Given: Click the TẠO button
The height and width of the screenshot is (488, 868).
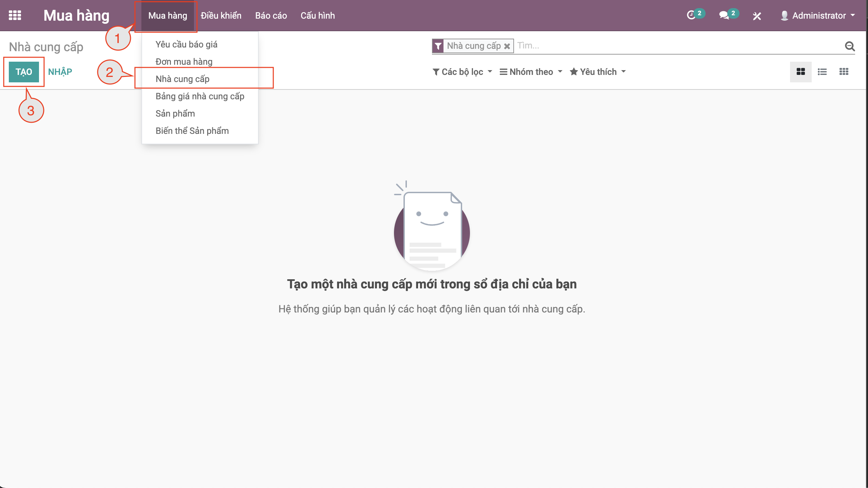Looking at the screenshot, I should pyautogui.click(x=24, y=72).
